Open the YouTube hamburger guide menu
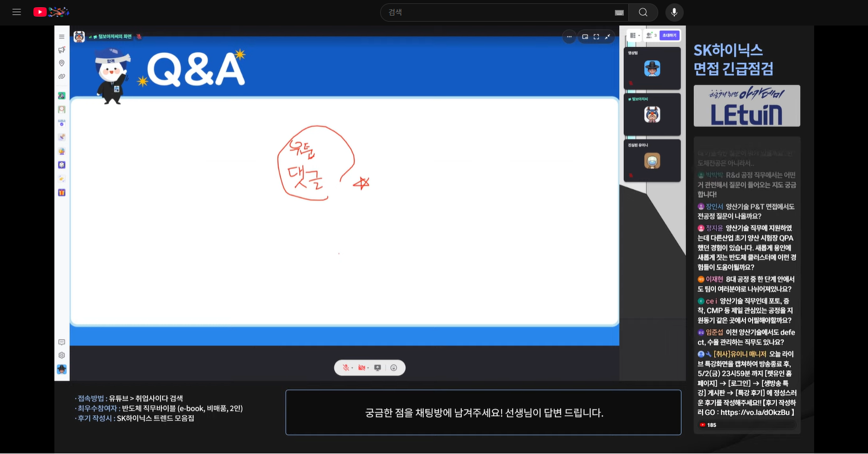This screenshot has width=868, height=454. (x=17, y=12)
